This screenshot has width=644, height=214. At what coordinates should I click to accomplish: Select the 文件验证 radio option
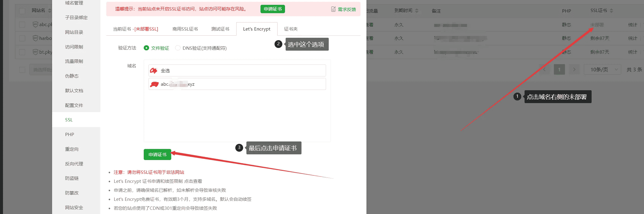point(146,48)
